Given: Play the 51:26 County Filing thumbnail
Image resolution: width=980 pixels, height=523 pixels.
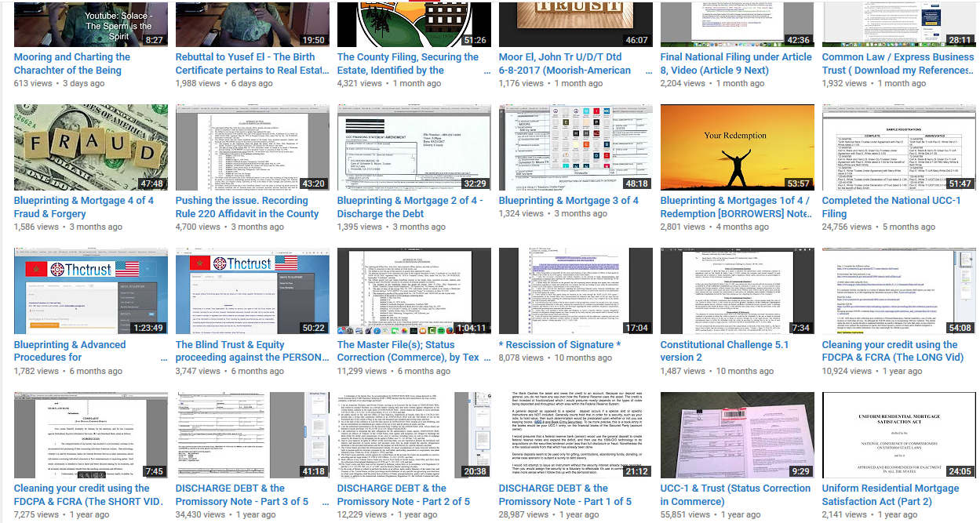Looking at the screenshot, I should coord(414,24).
